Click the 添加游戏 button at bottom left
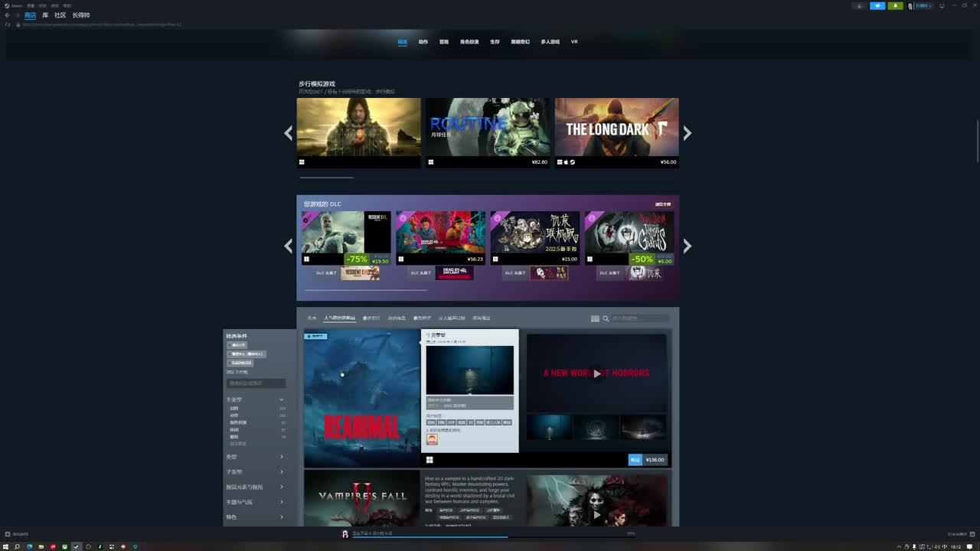The image size is (980, 551). (x=16, y=534)
